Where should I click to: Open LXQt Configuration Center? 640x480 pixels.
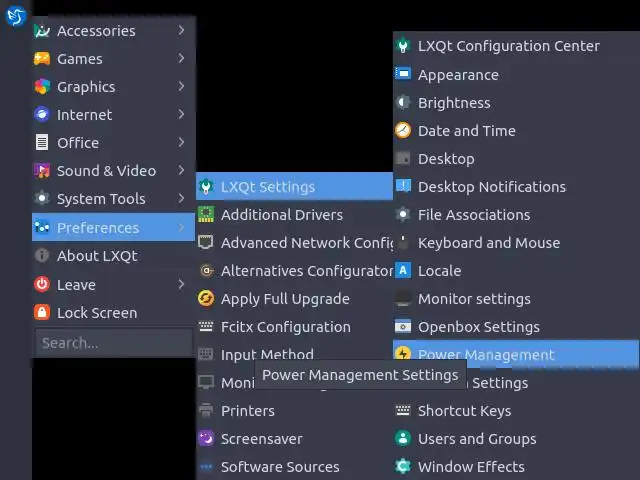(x=516, y=46)
